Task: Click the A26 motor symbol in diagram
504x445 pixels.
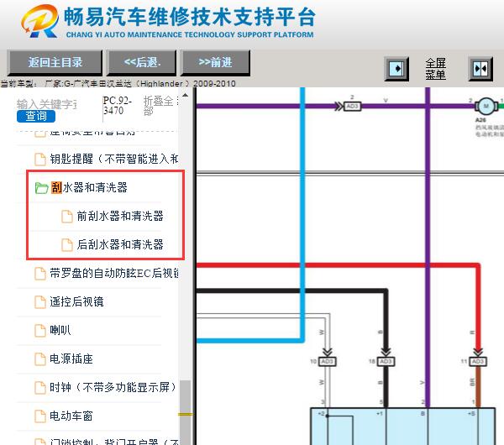Action: coord(486,106)
